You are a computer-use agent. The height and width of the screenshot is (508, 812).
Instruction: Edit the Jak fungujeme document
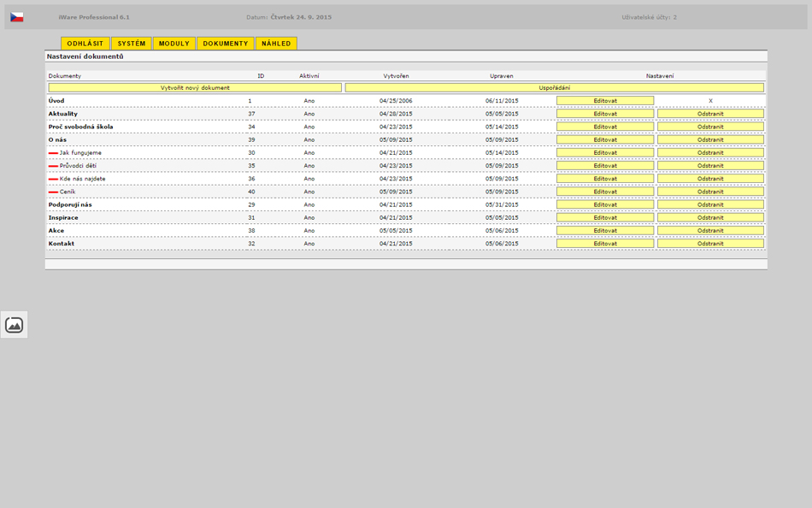(605, 152)
